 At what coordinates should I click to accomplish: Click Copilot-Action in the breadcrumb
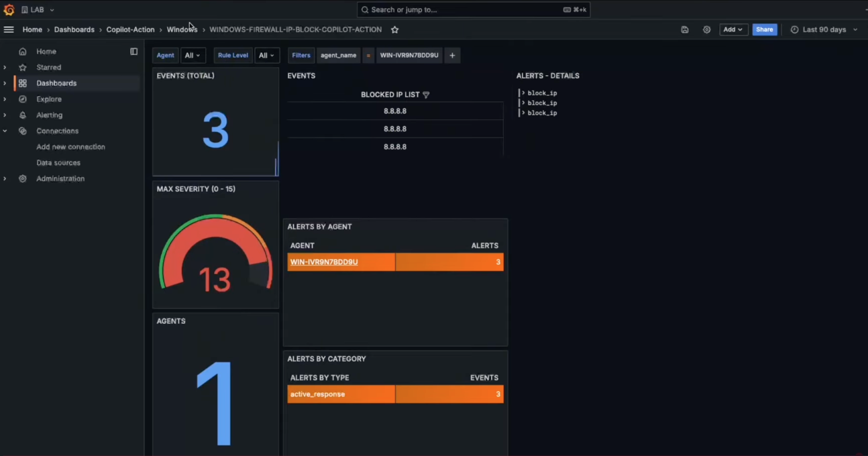(x=130, y=30)
